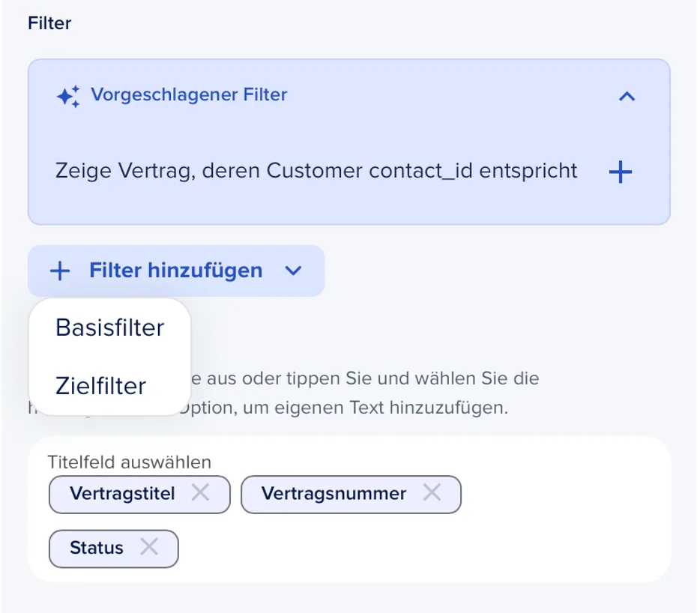
Task: Select the Status chip label
Action: 97,548
